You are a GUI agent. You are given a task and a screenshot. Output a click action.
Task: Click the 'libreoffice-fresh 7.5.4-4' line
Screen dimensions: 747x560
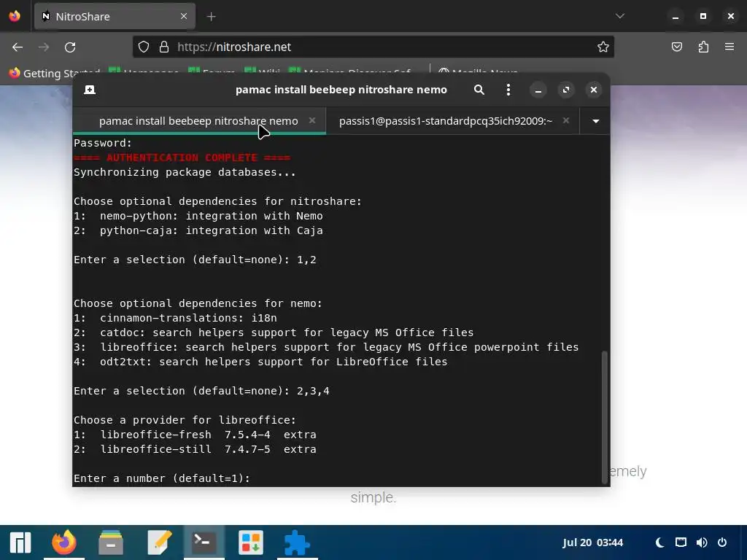point(195,435)
